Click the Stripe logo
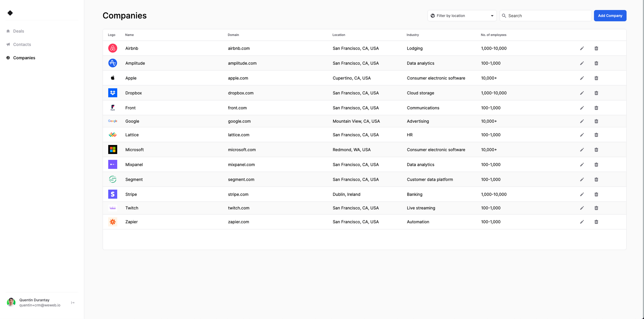644x319 pixels. (112, 194)
